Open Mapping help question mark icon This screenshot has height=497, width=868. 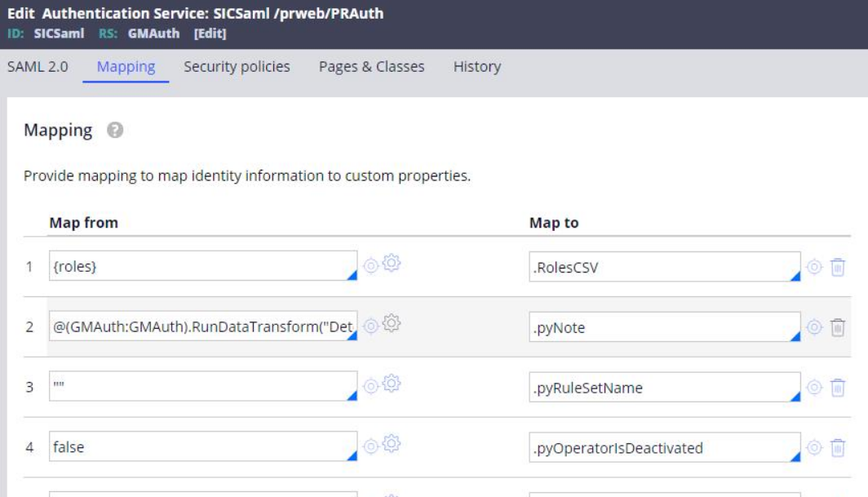115,131
